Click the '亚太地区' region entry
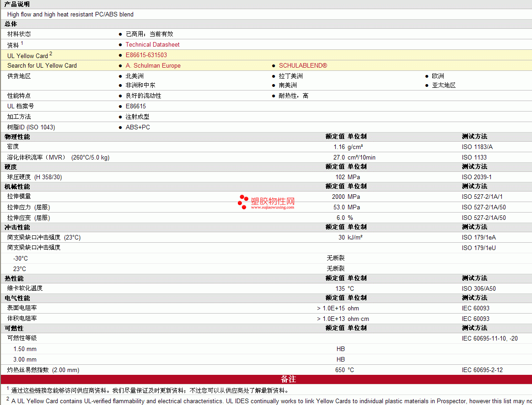The height and width of the screenshot is (405, 532). click(x=444, y=85)
